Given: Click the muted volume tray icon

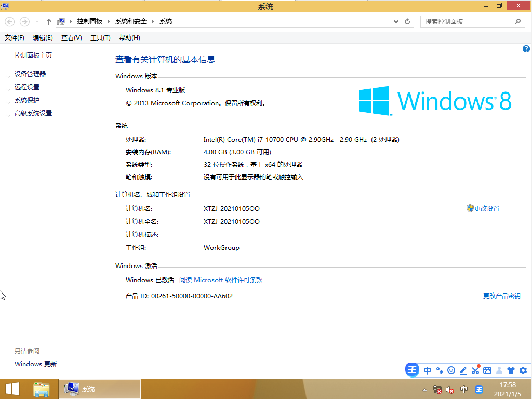Looking at the screenshot, I should pyautogui.click(x=450, y=390).
